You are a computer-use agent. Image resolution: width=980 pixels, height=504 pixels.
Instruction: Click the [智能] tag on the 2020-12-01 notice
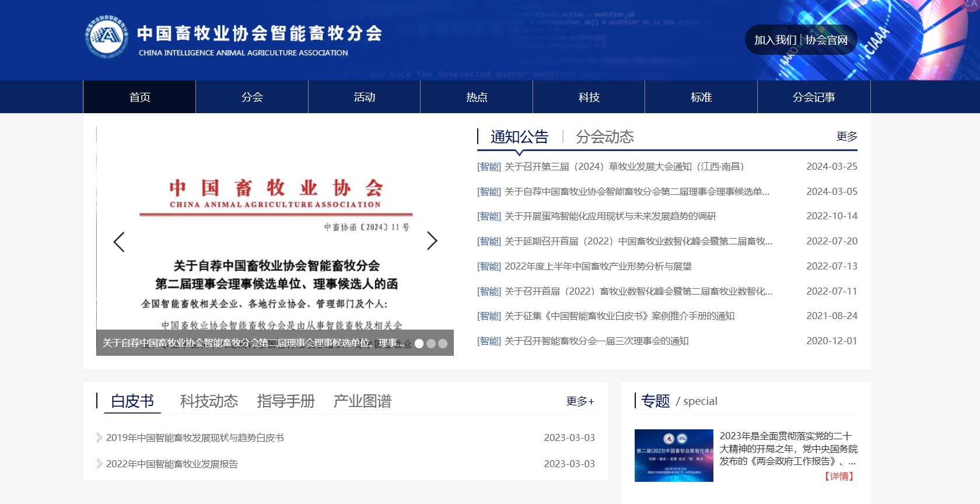pos(489,341)
